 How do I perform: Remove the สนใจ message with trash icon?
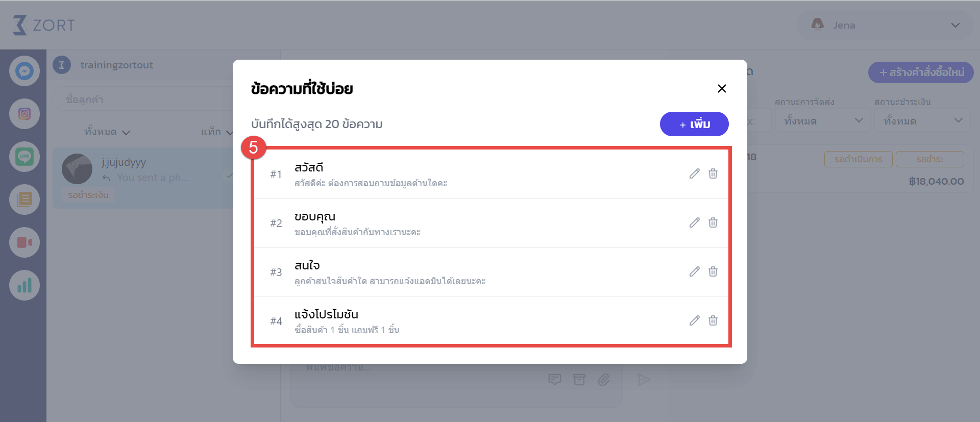pos(713,271)
